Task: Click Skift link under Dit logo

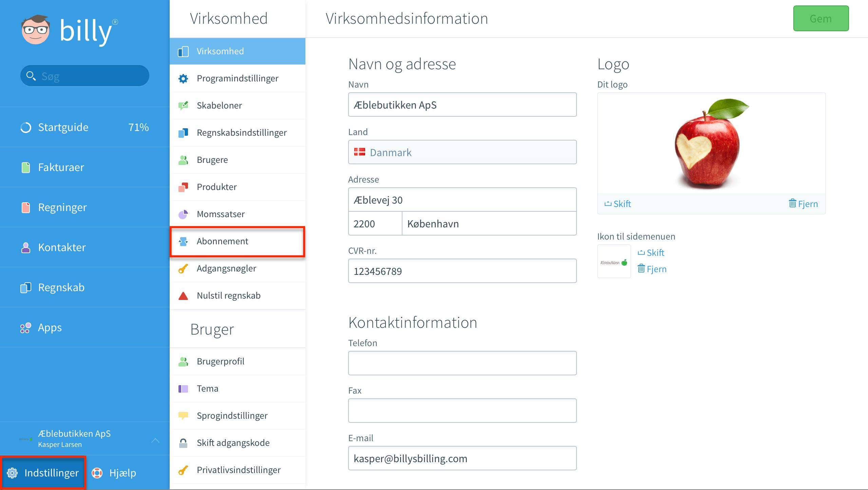Action: (x=618, y=204)
